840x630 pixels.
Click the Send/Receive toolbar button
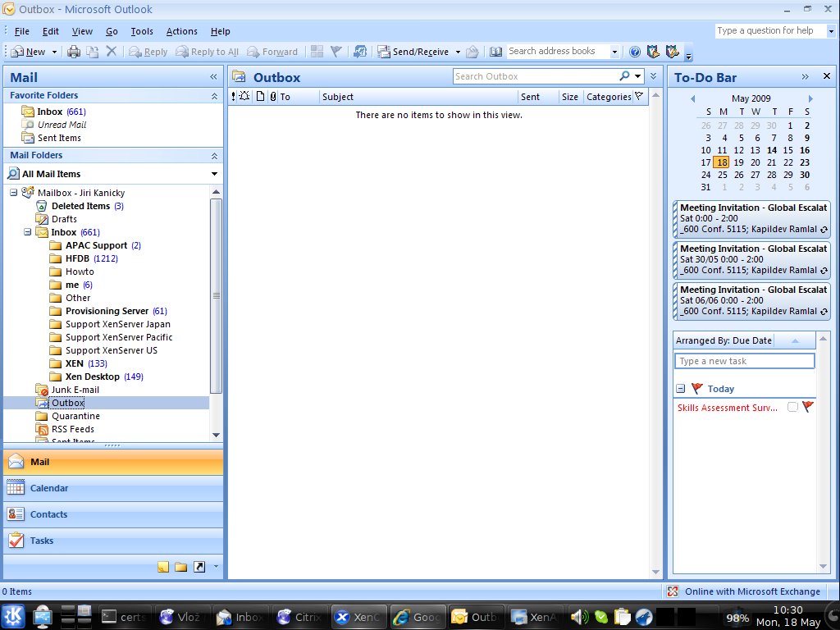(413, 52)
